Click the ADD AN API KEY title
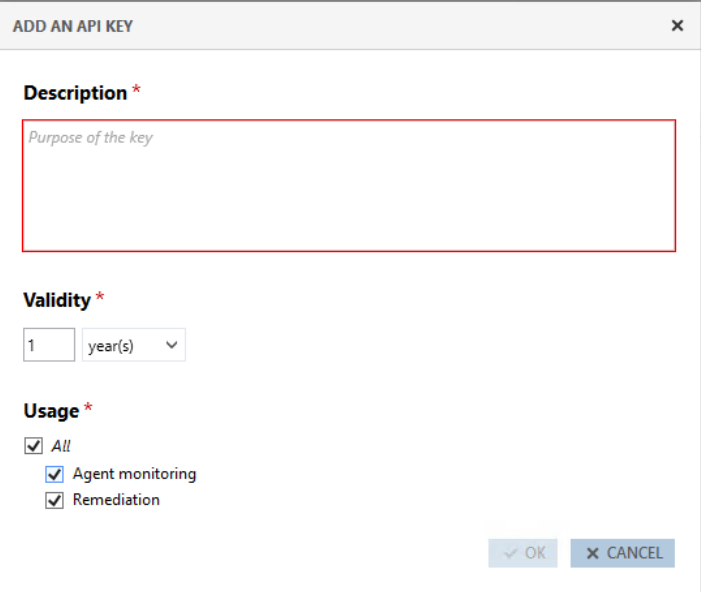Image resolution: width=701 pixels, height=592 pixels. (72, 26)
